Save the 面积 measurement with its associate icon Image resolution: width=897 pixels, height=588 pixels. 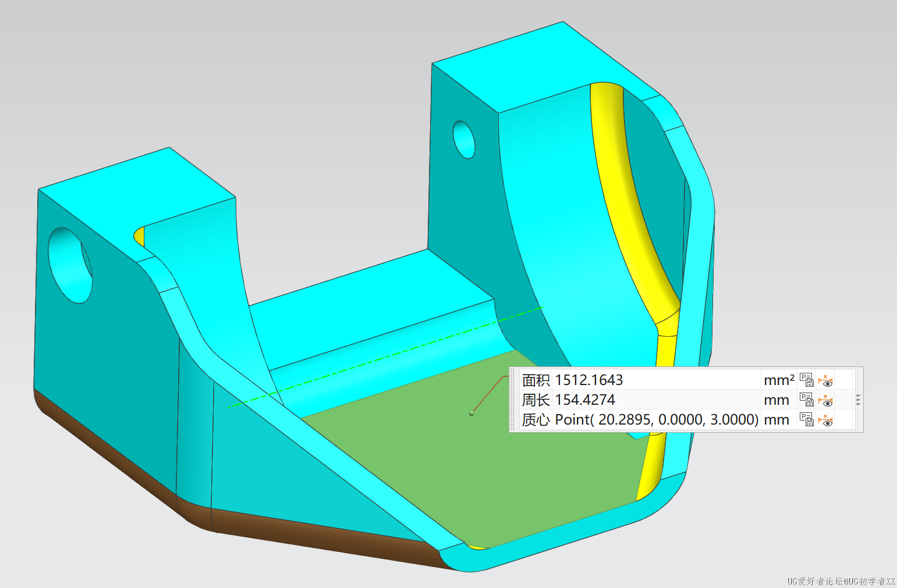click(806, 380)
